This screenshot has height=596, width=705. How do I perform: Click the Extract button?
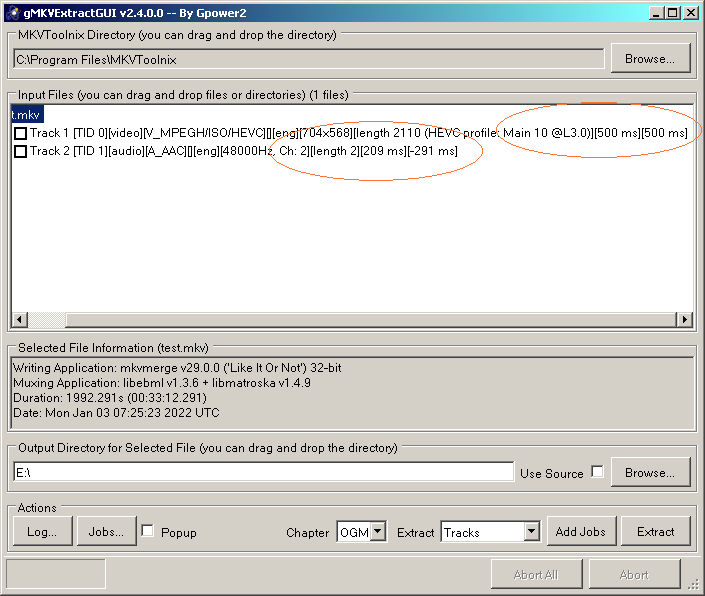(x=656, y=532)
